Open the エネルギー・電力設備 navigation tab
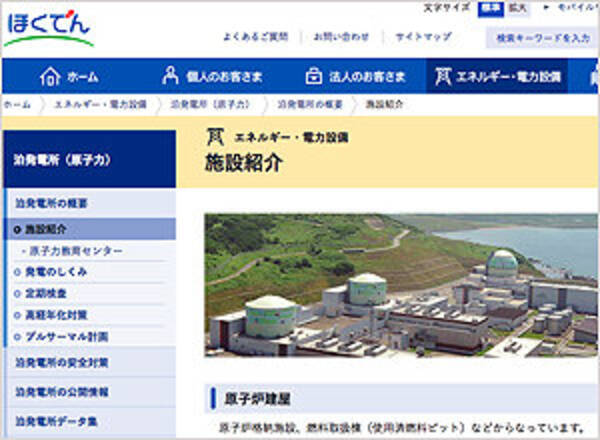The width and height of the screenshot is (600, 440). tap(497, 76)
